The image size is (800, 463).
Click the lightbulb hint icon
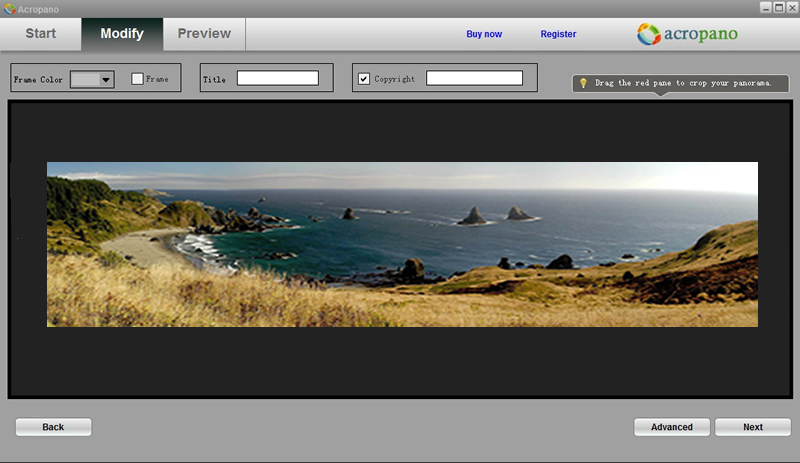tap(583, 83)
